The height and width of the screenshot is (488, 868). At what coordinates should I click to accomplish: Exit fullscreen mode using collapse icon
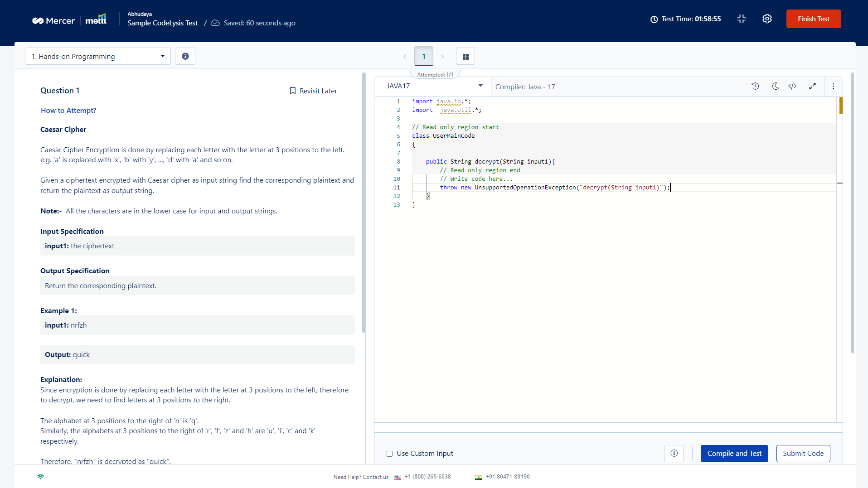pyautogui.click(x=742, y=19)
